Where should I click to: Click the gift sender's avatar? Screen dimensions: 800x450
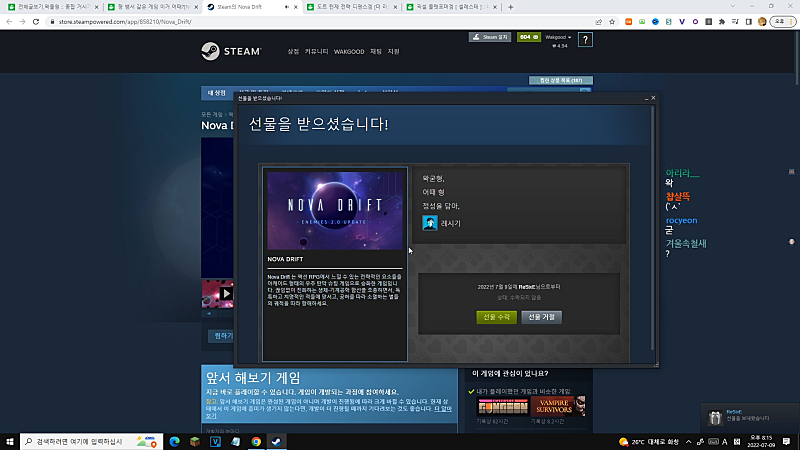coord(430,223)
